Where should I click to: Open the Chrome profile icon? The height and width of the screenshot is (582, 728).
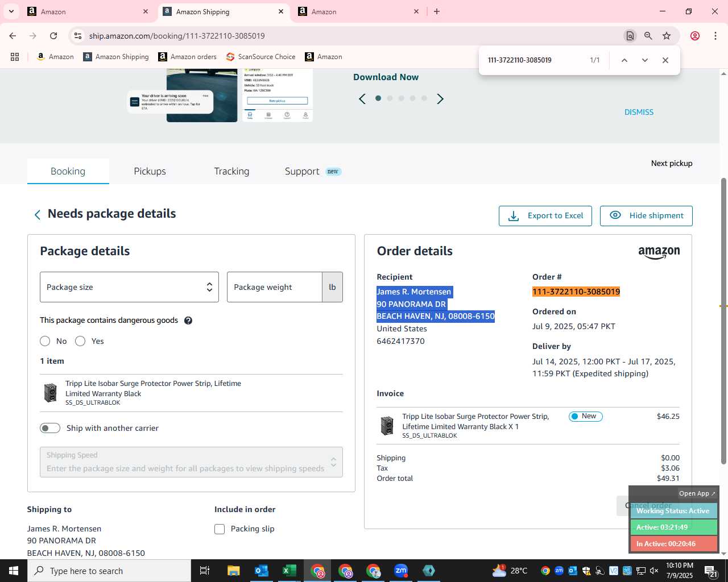click(695, 36)
